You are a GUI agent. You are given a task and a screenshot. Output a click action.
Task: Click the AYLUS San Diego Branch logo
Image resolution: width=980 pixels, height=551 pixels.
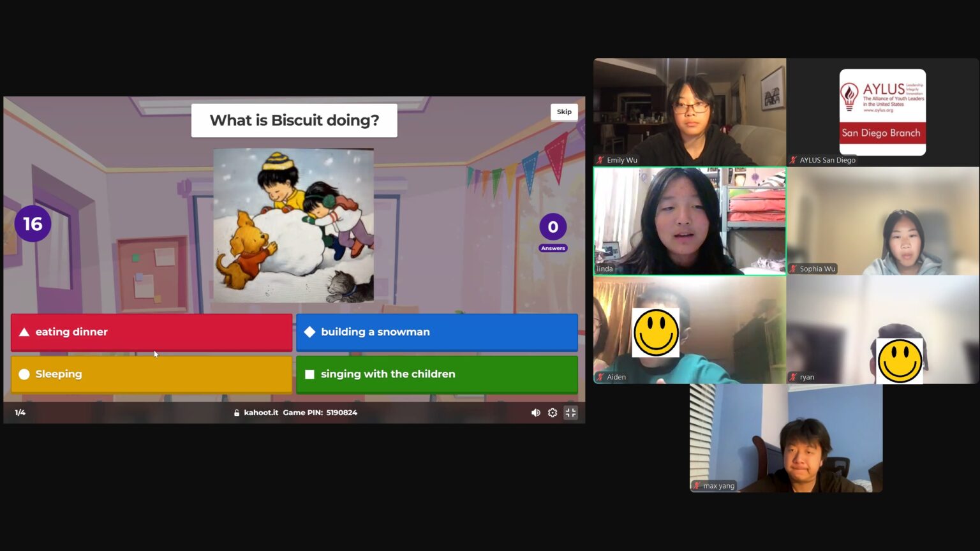[882, 112]
